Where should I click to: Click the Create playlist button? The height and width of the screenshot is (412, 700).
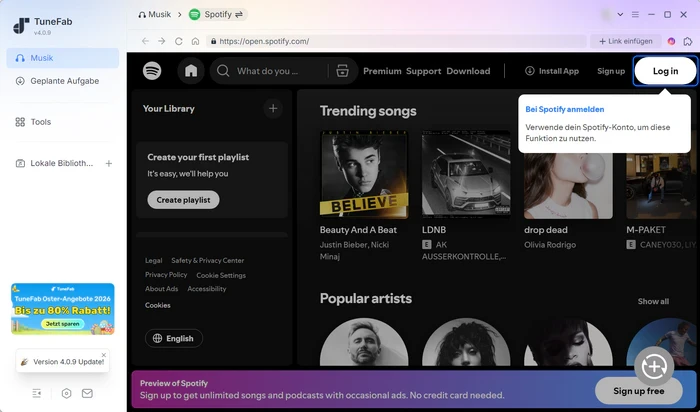[183, 200]
